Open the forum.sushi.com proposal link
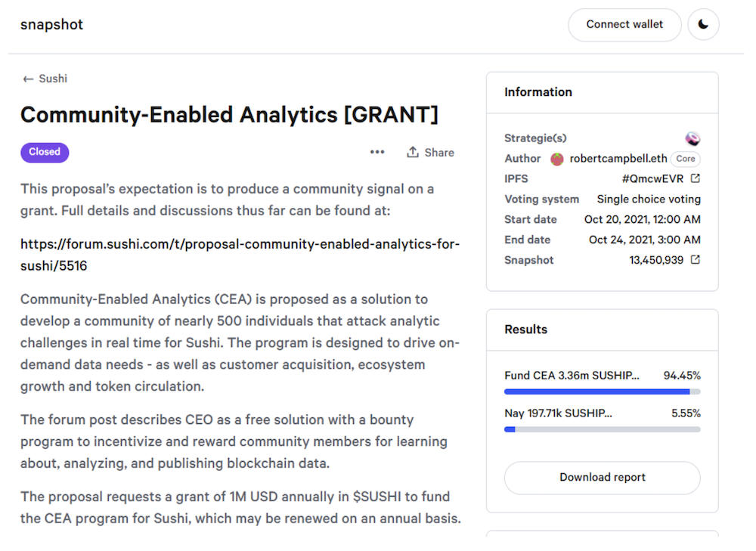Image resolution: width=756 pixels, height=551 pixels. (x=240, y=255)
